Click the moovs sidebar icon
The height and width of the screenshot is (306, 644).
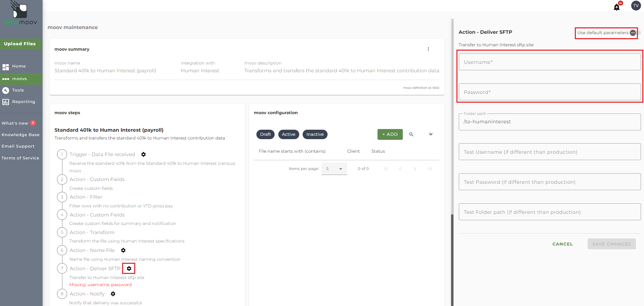click(x=6, y=79)
